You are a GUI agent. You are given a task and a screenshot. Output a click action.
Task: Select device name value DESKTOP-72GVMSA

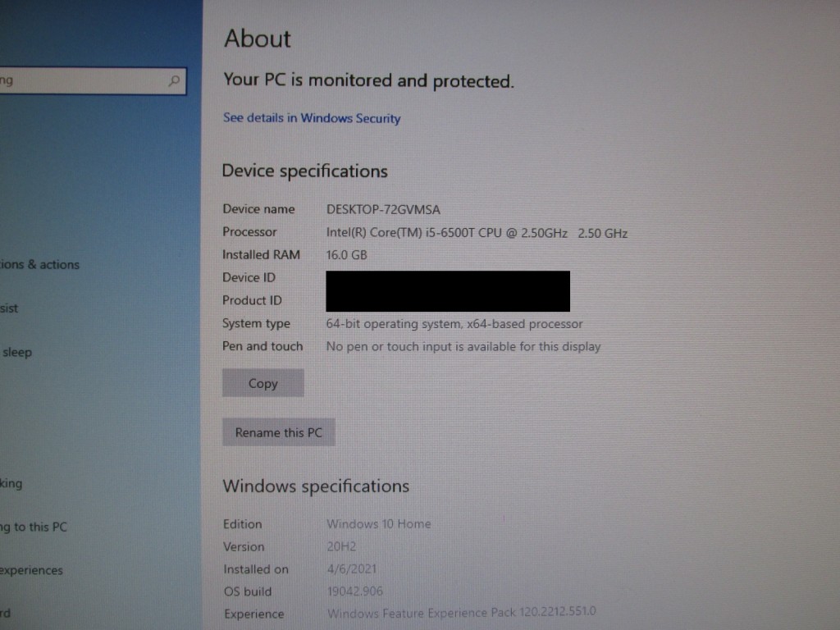pos(383,209)
